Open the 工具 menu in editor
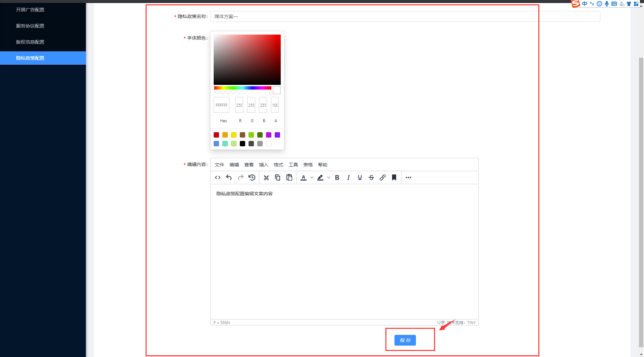This screenshot has width=644, height=357. [293, 165]
